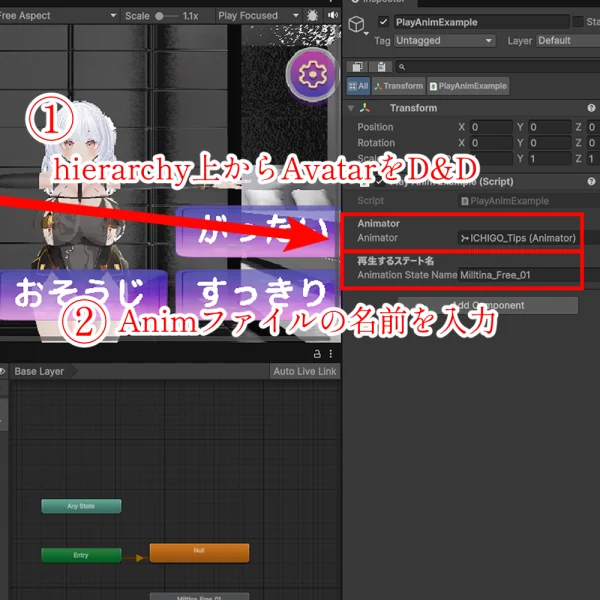Open the Animator window three-dot menu
The image size is (600, 600).
pyautogui.click(x=331, y=354)
